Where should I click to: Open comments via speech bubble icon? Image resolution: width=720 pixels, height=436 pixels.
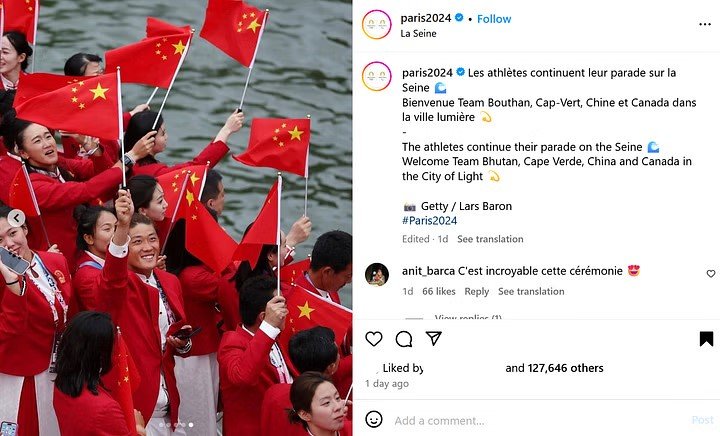(404, 339)
